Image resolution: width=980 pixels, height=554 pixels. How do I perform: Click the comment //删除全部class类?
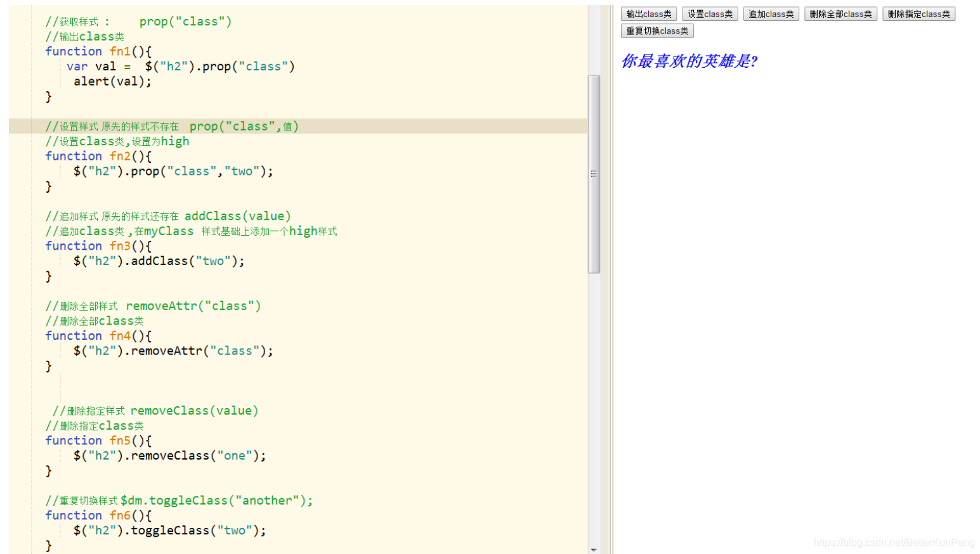(95, 321)
